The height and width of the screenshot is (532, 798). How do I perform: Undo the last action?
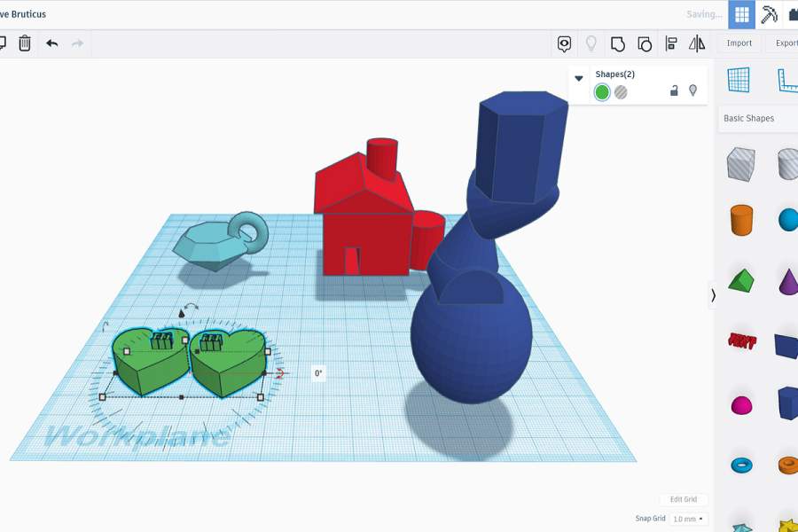[x=52, y=43]
